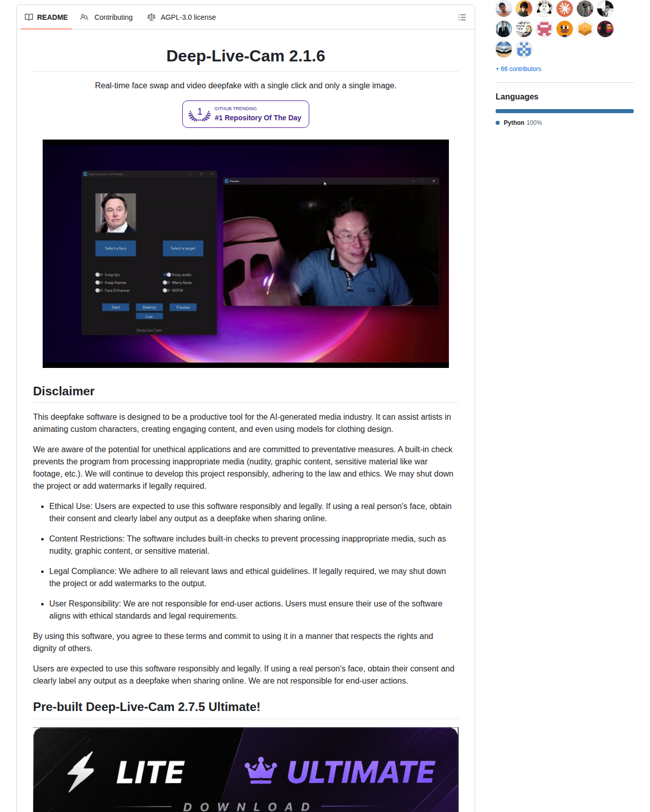This screenshot has width=650, height=812.
Task: Open the man in dark suit avatar
Action: point(504,29)
